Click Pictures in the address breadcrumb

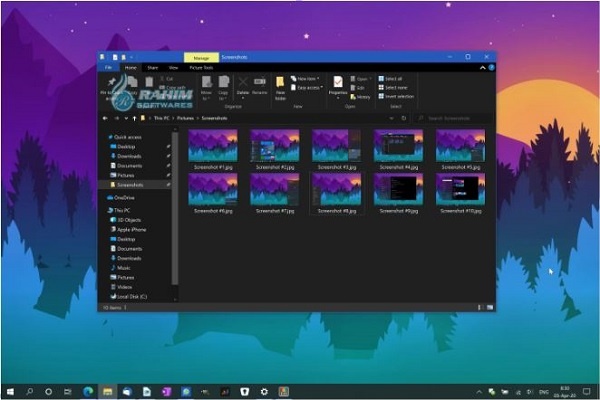[185, 118]
